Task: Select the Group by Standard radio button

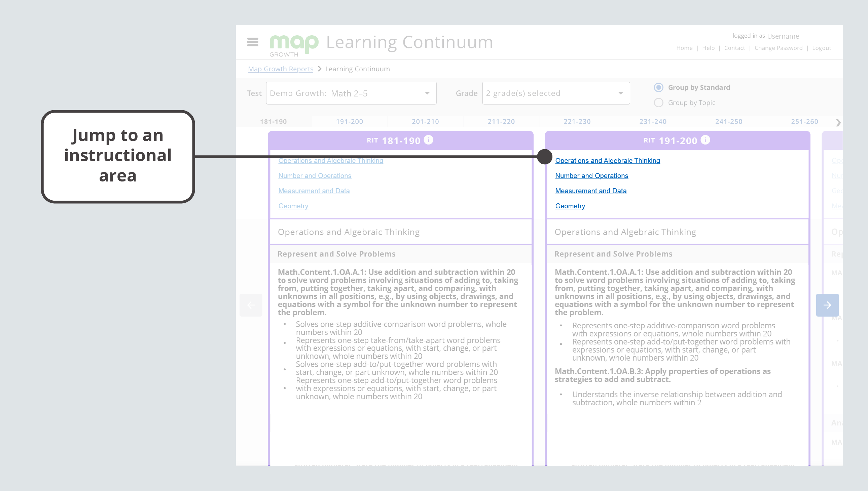Action: coord(658,87)
